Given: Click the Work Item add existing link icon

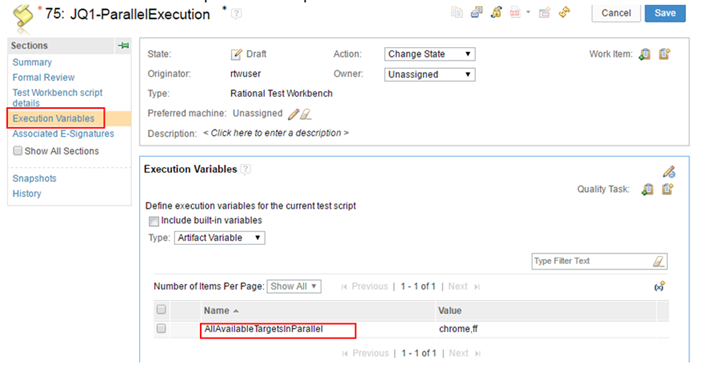Looking at the screenshot, I should [x=645, y=54].
